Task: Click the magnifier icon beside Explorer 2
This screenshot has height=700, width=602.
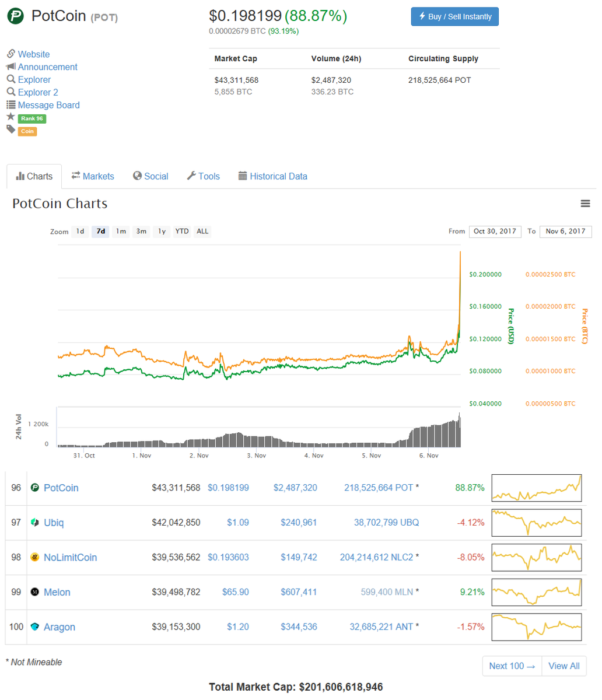Action: pyautogui.click(x=10, y=92)
